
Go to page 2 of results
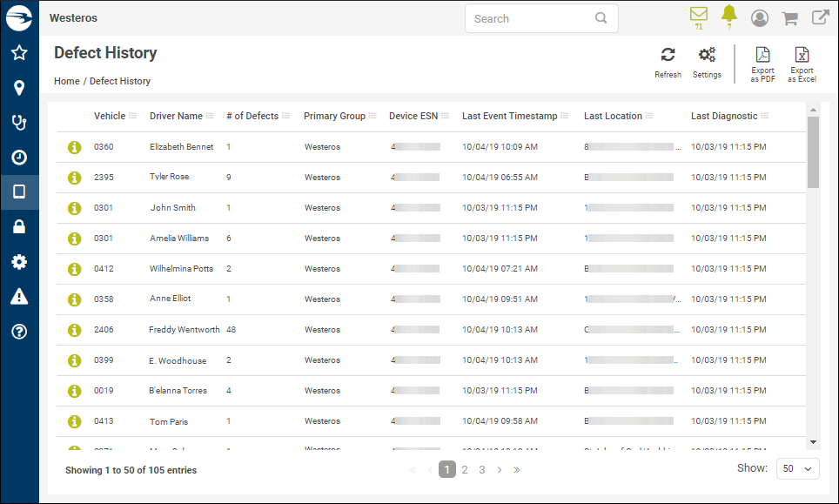[465, 469]
